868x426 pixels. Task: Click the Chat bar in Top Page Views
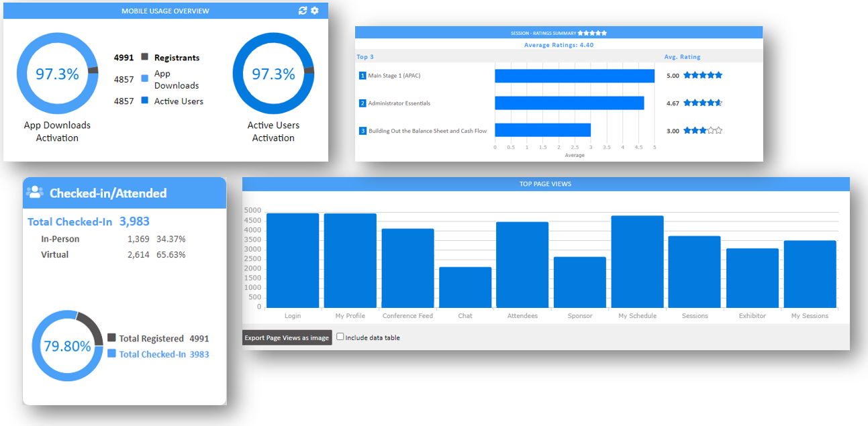tap(465, 288)
